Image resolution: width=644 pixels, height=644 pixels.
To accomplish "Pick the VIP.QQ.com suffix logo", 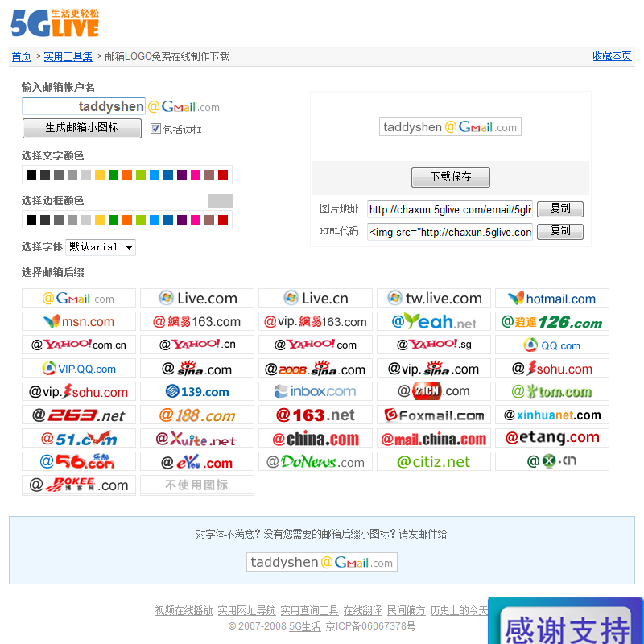I will [78, 369].
